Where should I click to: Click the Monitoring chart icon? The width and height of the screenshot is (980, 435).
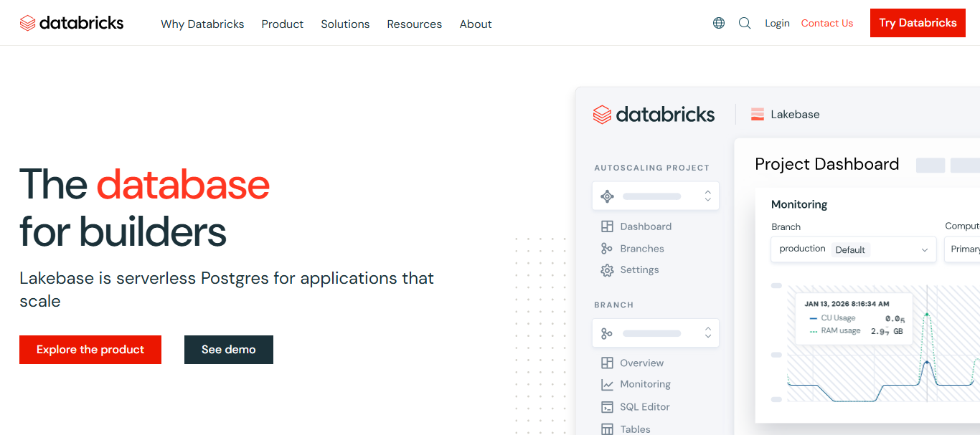pyautogui.click(x=607, y=385)
